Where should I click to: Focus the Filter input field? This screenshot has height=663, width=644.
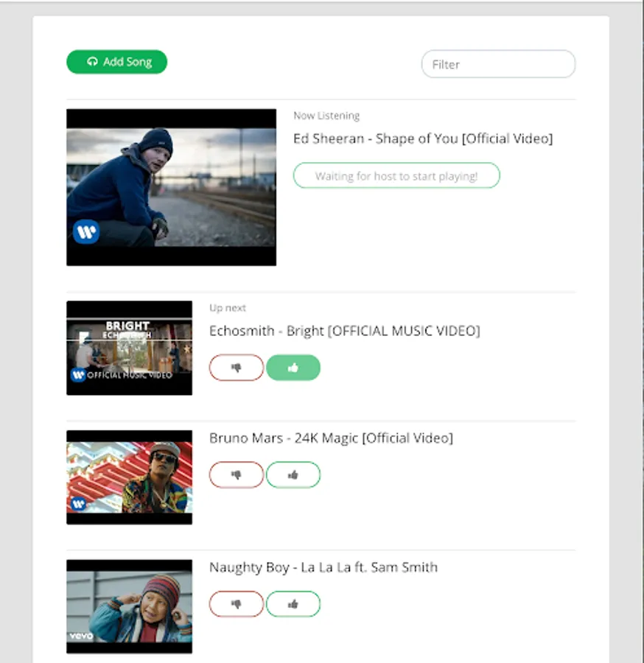(x=498, y=64)
